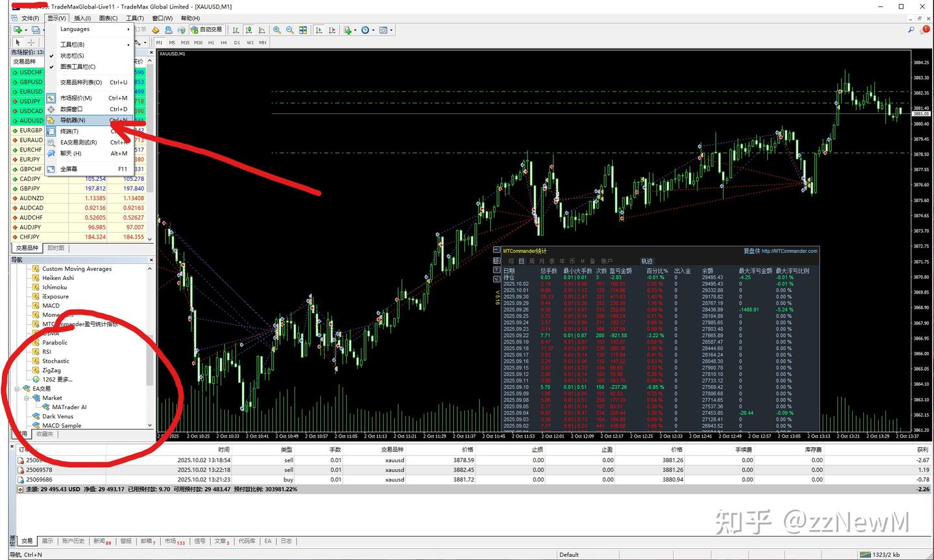Toggle the chart auto scroll icon
Viewport: 934px width, 560px height.
click(319, 30)
